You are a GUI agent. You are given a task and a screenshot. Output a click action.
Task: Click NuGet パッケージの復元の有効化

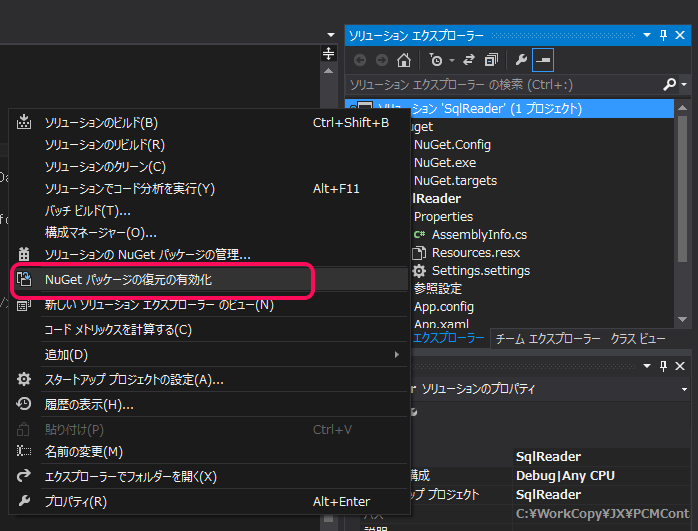tap(209, 280)
